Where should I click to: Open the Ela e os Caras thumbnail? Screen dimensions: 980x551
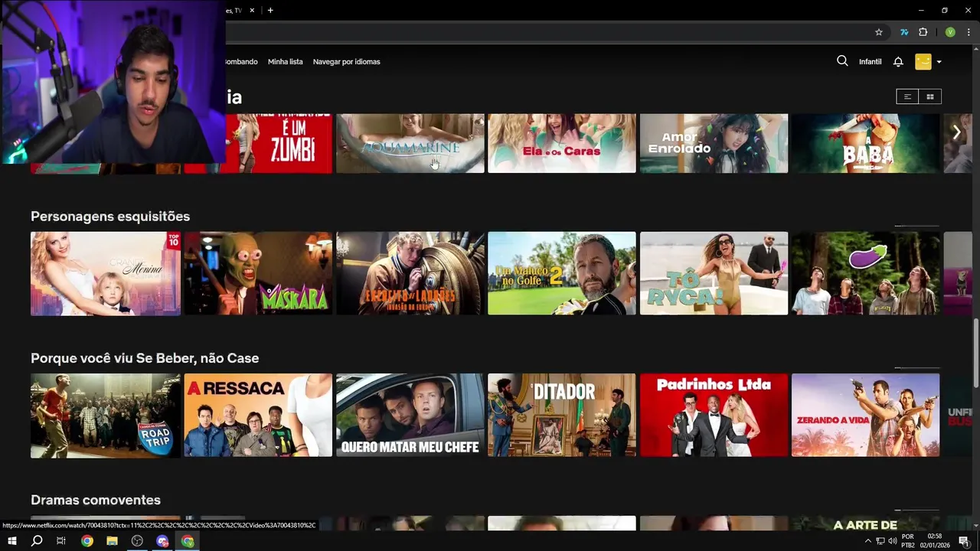pos(562,143)
